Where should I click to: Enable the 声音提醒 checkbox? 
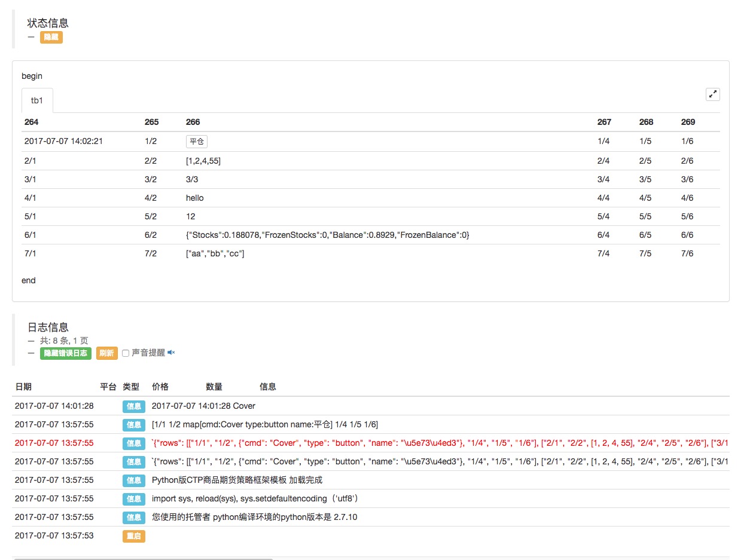point(126,353)
